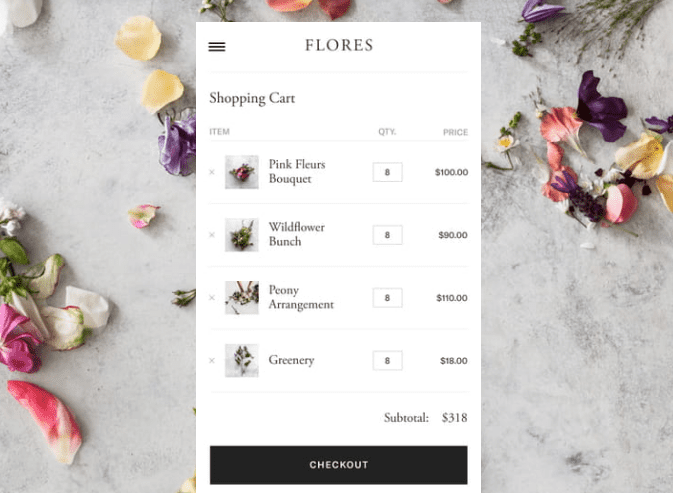This screenshot has height=493, width=673.
Task: Select Greenery quantity field
Action: (388, 360)
